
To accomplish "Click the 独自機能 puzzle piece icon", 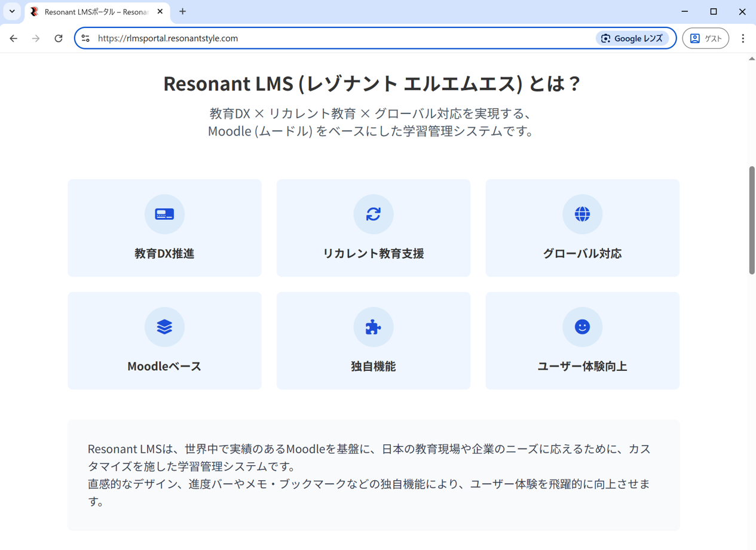I will coord(374,327).
